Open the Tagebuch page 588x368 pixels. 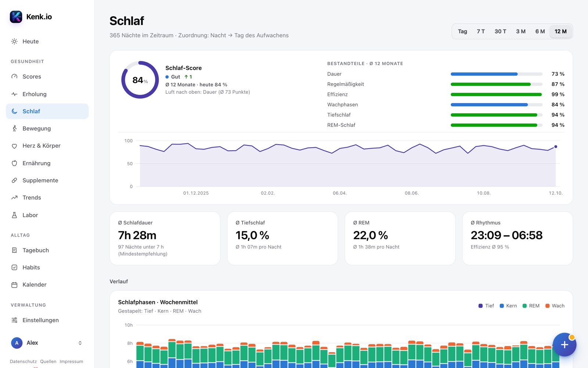pyautogui.click(x=47, y=250)
